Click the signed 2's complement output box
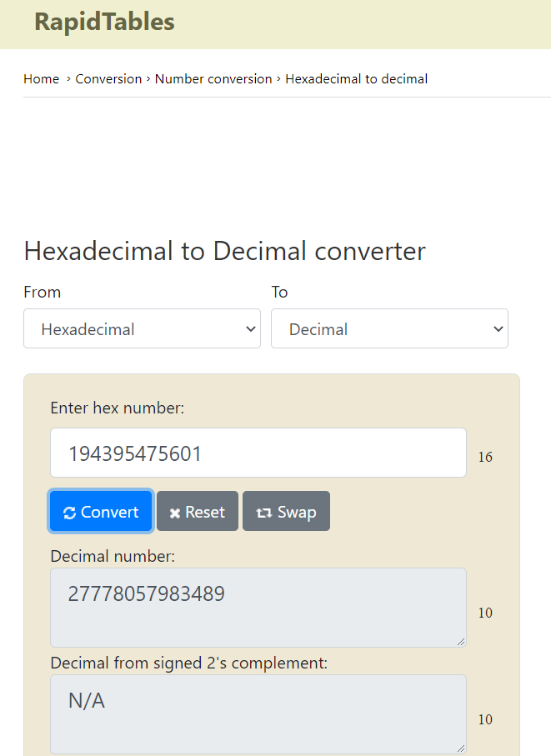Screen dimensions: 551x756 (x=258, y=714)
